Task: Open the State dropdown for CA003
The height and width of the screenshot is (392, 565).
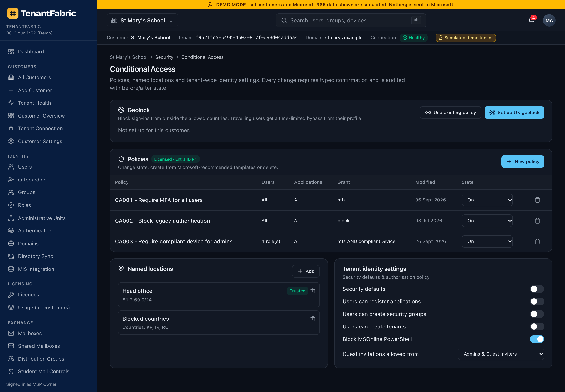Action: (487, 241)
